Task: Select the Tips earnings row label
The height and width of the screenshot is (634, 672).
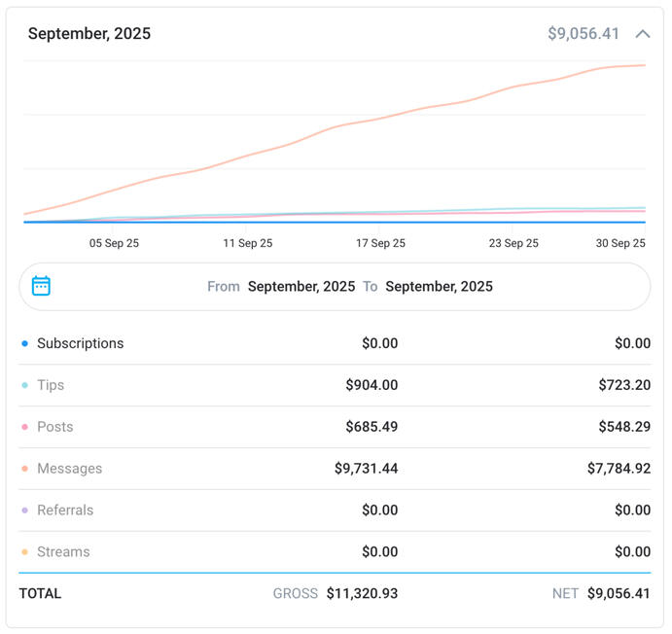Action: 51,385
